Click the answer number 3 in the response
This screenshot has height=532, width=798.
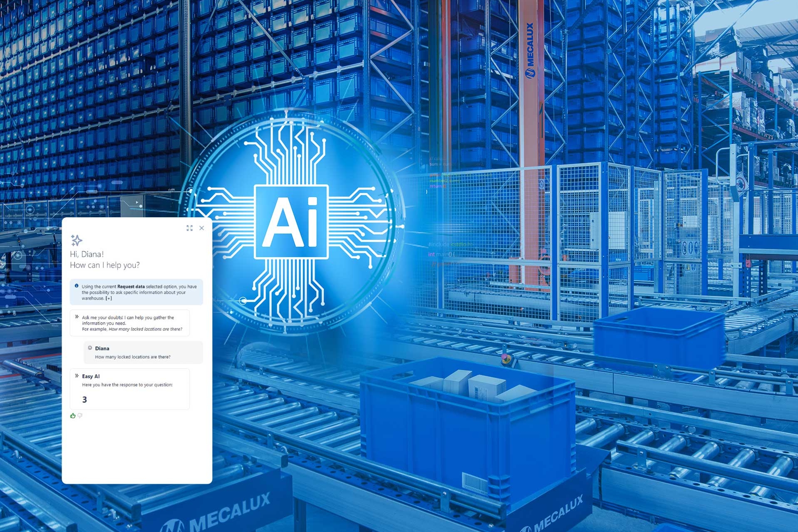pos(85,400)
